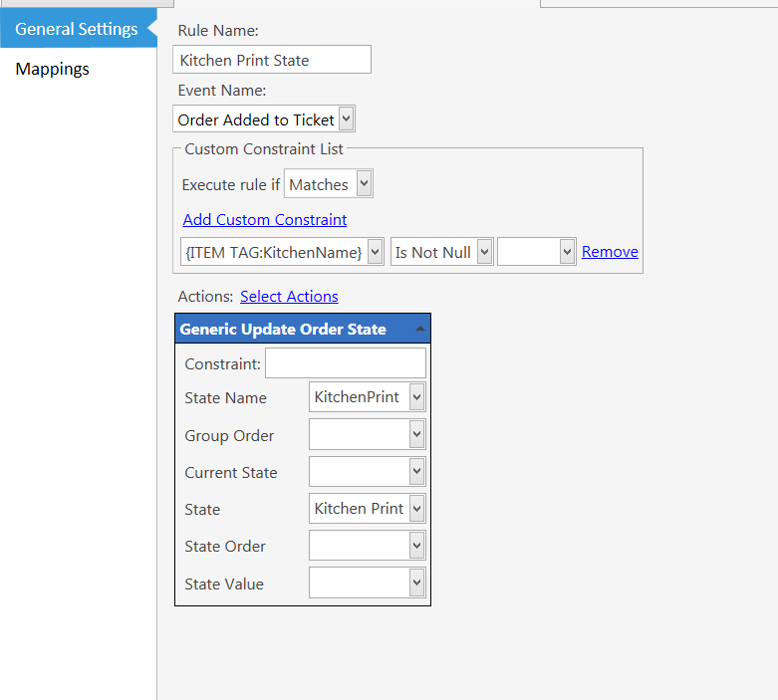Open the empty constraint value dropdown
This screenshot has width=778, height=700.
[567, 252]
